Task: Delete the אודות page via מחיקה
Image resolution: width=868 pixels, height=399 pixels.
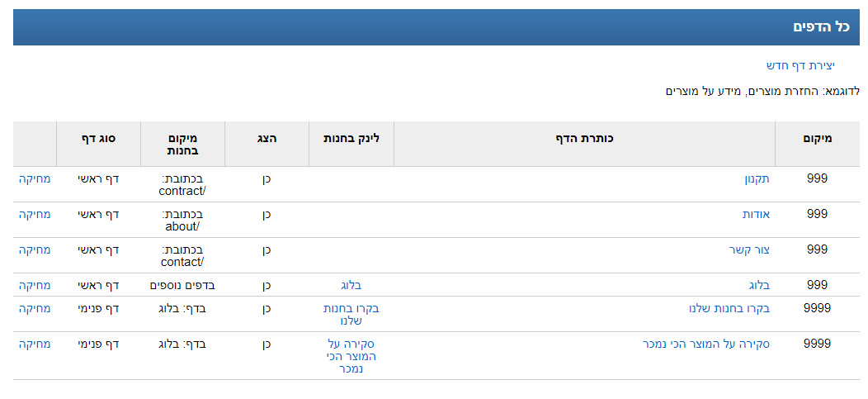Action: coord(35,214)
